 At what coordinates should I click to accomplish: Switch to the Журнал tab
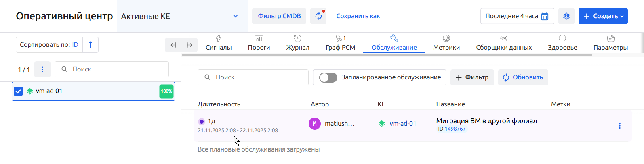coord(298,43)
